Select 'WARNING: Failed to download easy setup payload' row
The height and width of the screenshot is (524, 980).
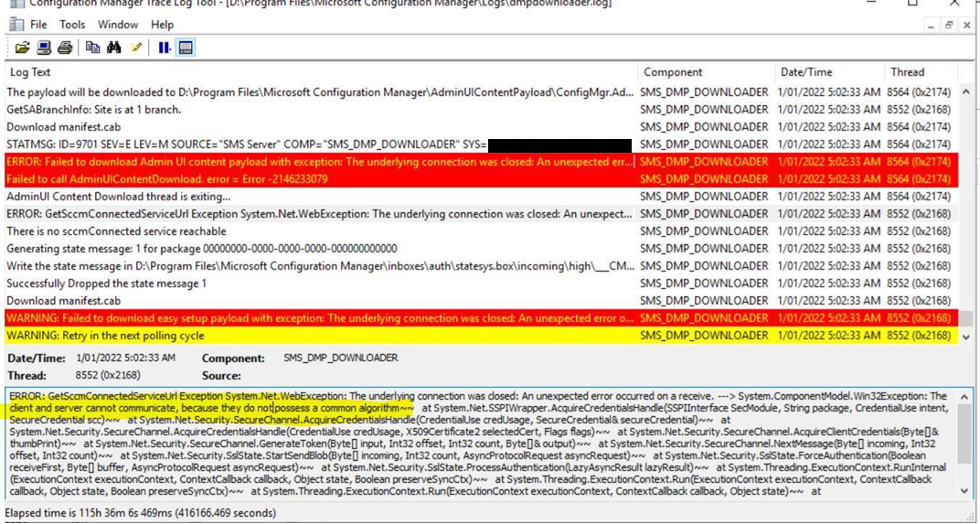click(481, 317)
